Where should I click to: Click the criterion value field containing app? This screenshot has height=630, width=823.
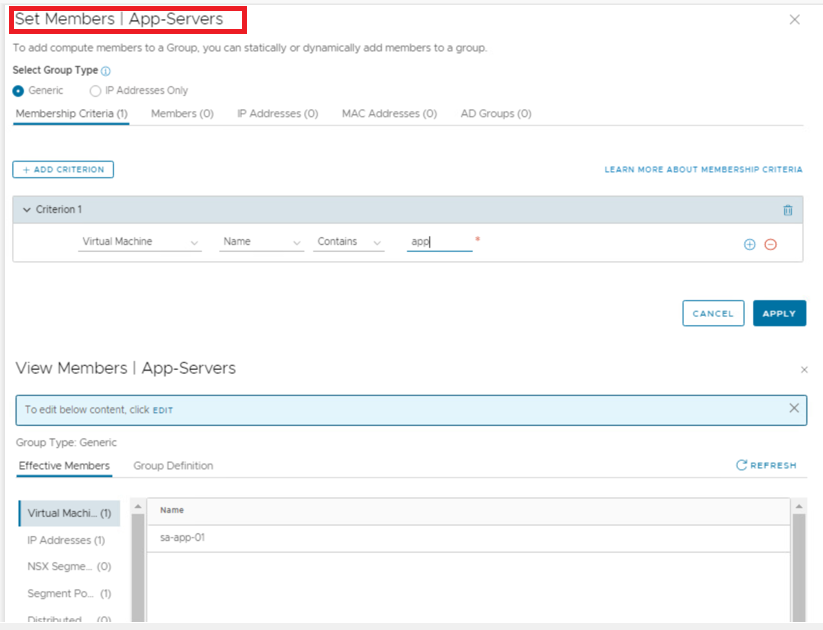(439, 242)
